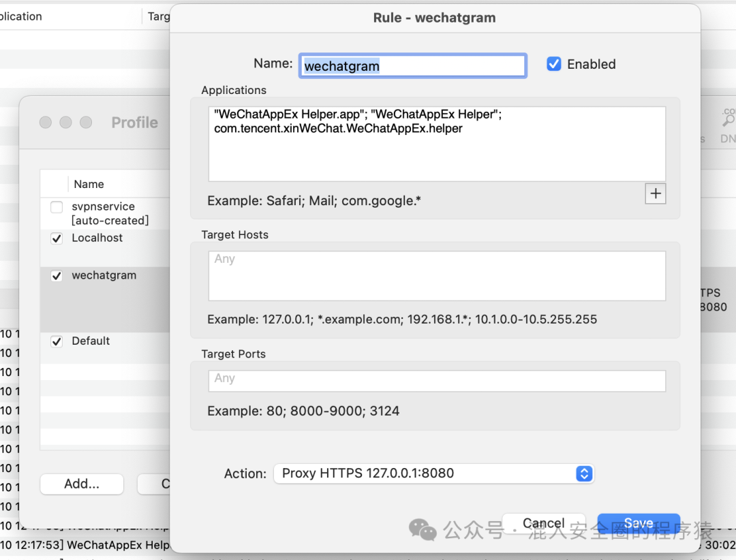This screenshot has width=736, height=560.
Task: Toggle the Enabled checkbox for the rule
Action: tap(554, 64)
